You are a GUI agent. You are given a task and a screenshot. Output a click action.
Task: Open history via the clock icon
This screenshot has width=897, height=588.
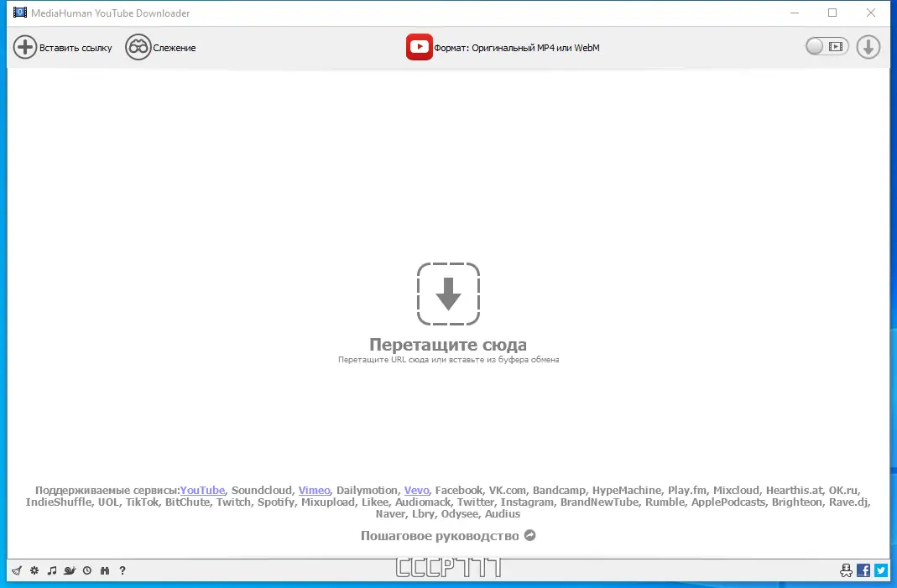tap(86, 570)
